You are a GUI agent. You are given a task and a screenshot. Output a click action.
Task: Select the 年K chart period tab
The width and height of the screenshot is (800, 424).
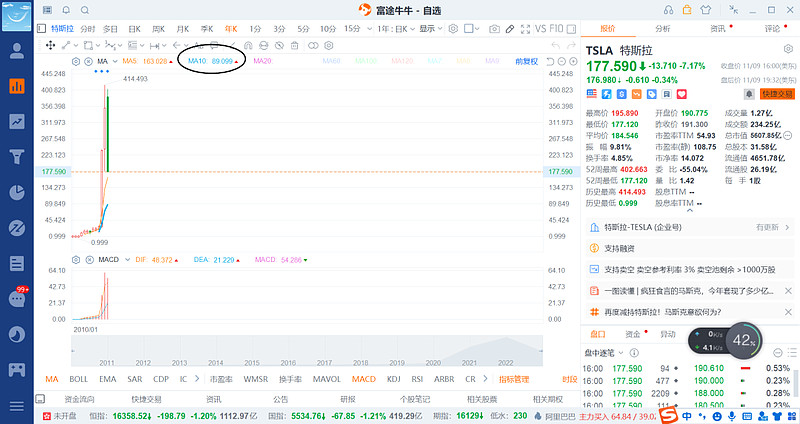[x=231, y=29]
